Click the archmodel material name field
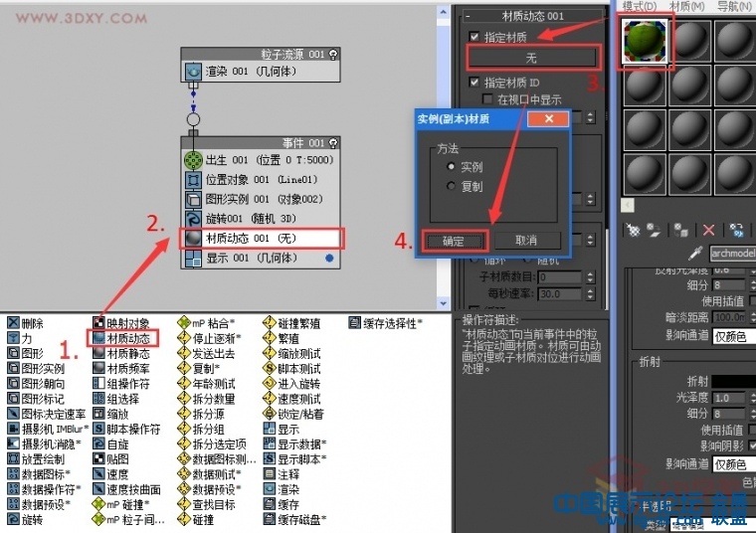The image size is (756, 533). [x=733, y=253]
